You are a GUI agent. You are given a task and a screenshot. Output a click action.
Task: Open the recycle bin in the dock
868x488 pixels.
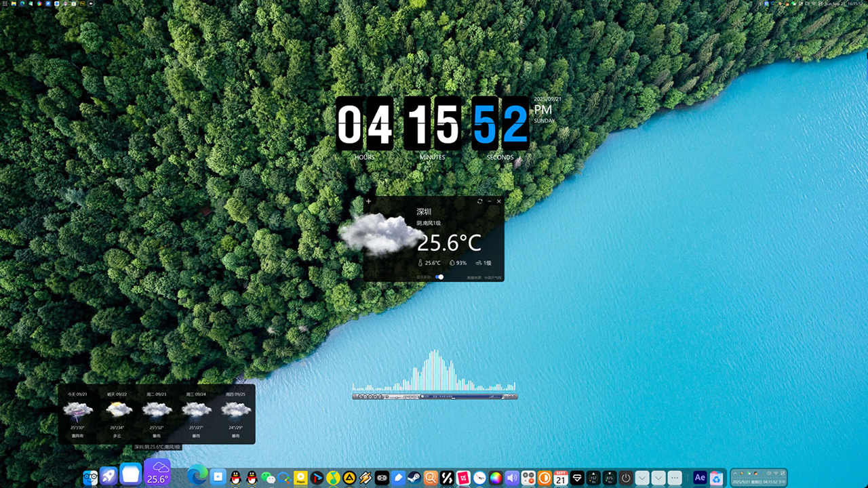[716, 478]
